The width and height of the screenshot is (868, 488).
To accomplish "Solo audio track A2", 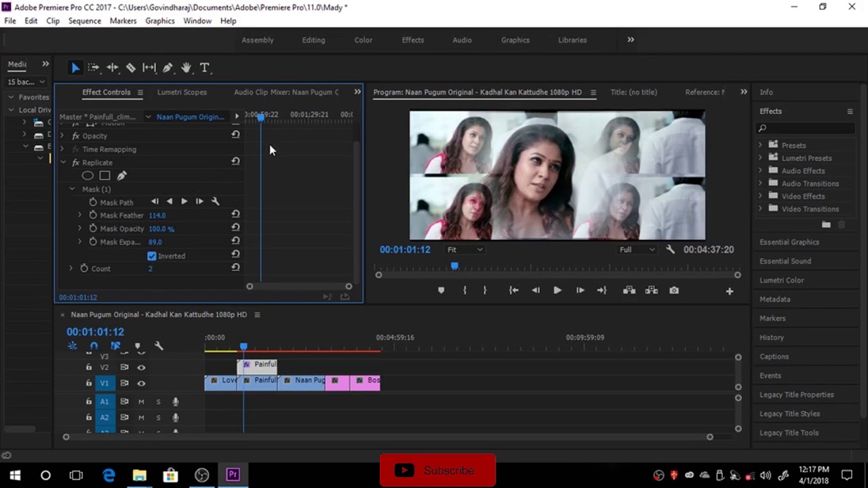I will click(x=159, y=418).
